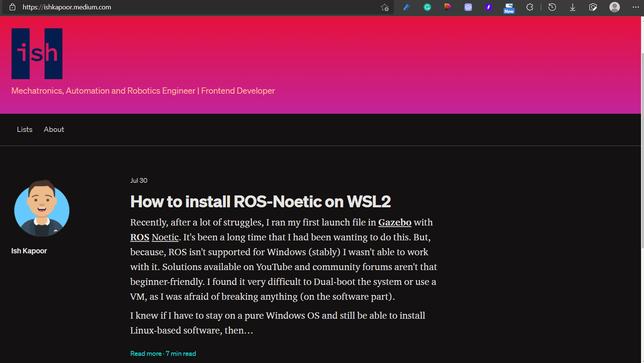Follow the Noetic hyperlink in the article
Image resolution: width=644 pixels, height=363 pixels.
click(165, 237)
